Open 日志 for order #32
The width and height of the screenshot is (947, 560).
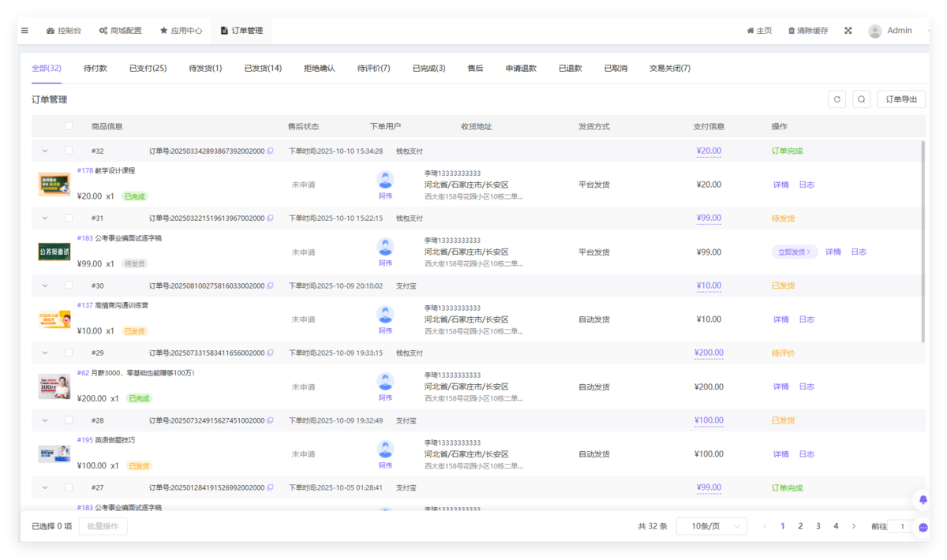coord(807,185)
